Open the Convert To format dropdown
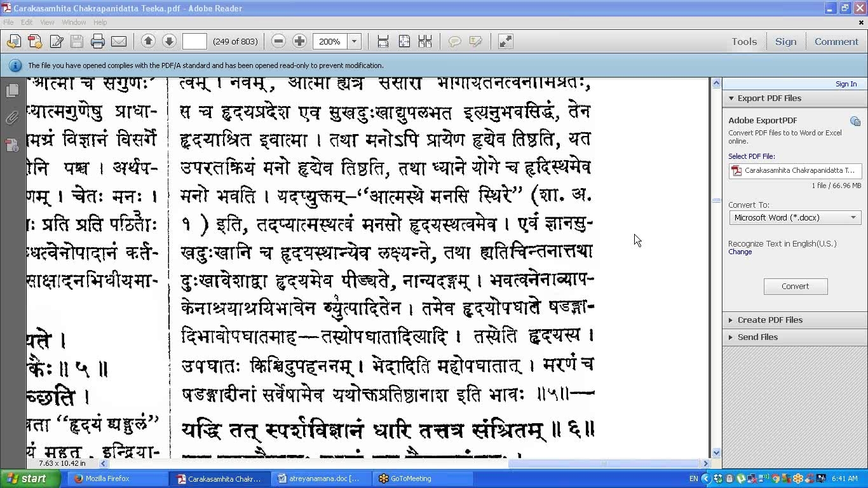The height and width of the screenshot is (488, 868). (x=795, y=217)
